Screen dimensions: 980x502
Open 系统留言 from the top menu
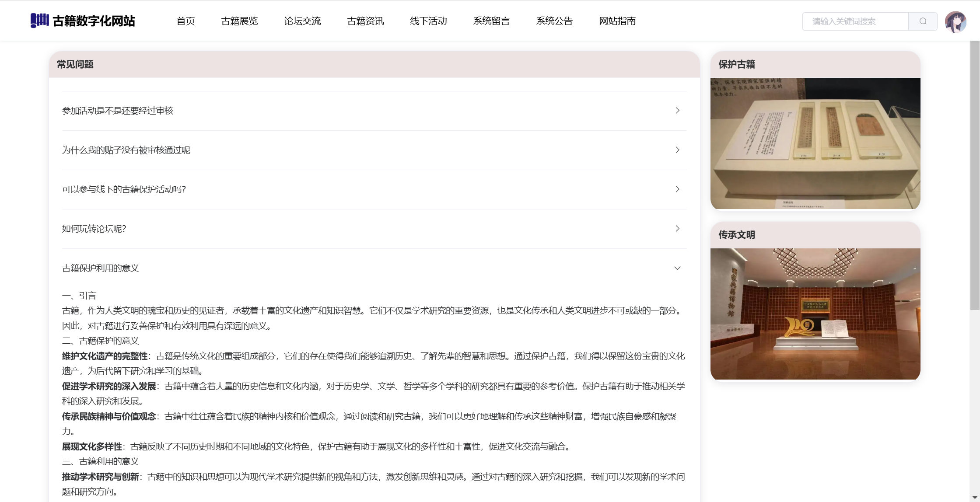491,21
